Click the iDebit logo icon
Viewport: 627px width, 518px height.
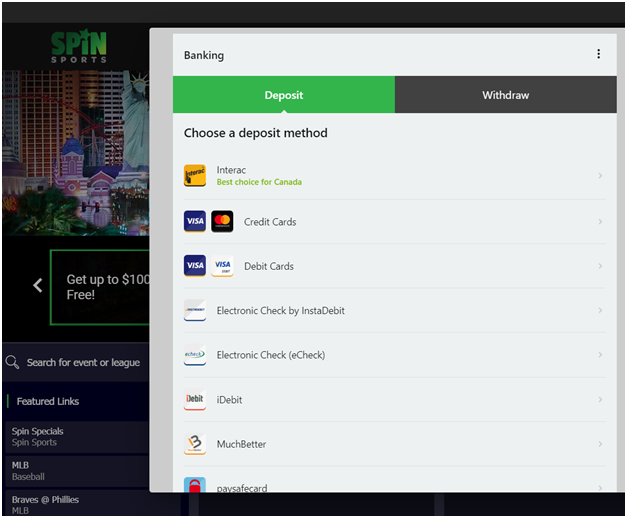point(195,399)
